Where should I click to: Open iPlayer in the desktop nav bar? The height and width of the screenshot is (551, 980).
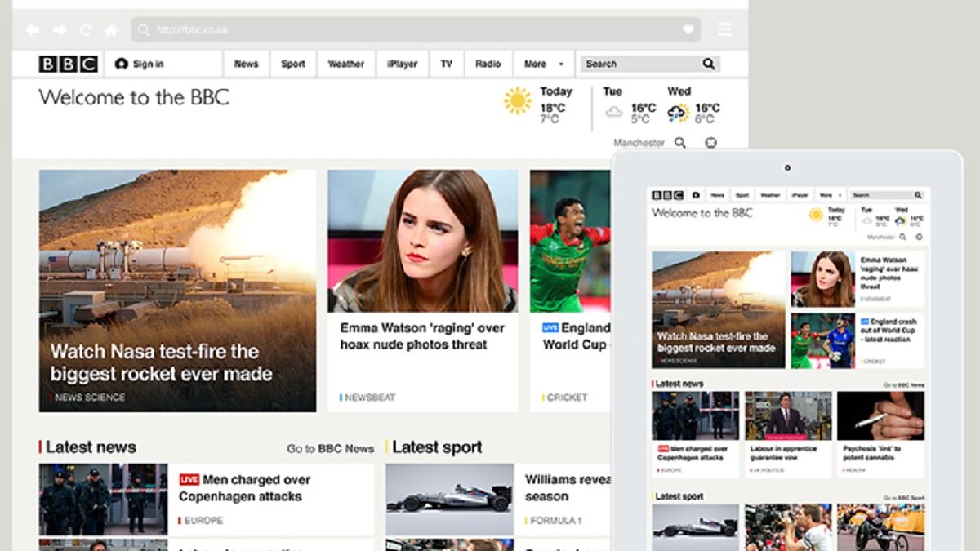pos(403,64)
